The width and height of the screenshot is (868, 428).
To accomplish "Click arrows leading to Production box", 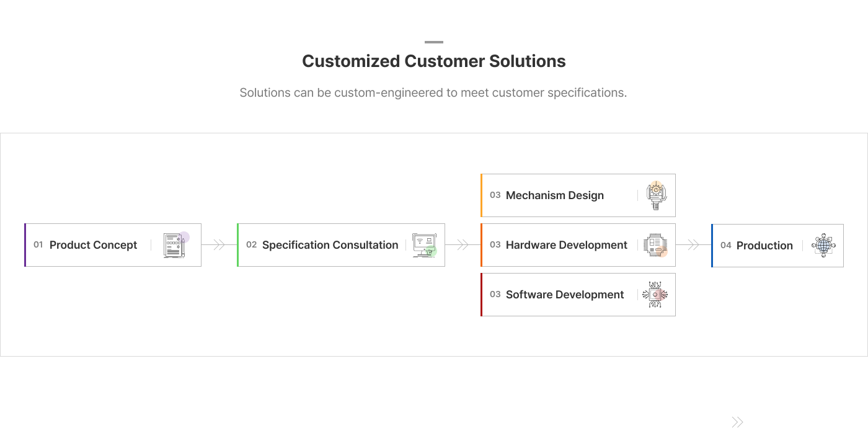I will pyautogui.click(x=693, y=245).
